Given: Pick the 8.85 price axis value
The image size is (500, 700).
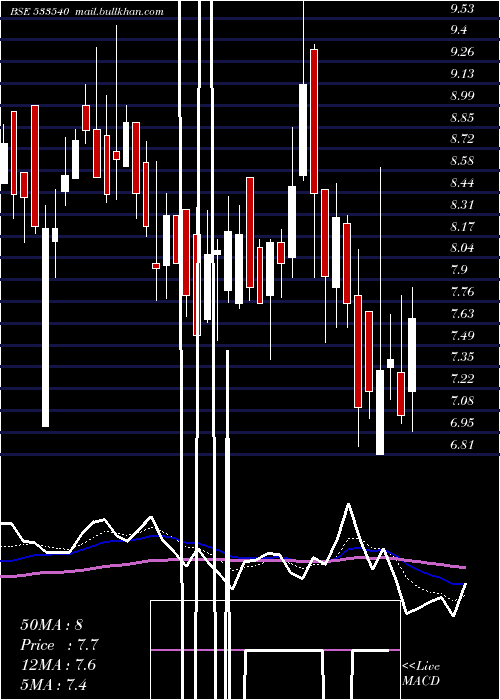Looking at the screenshot, I should 462,118.
